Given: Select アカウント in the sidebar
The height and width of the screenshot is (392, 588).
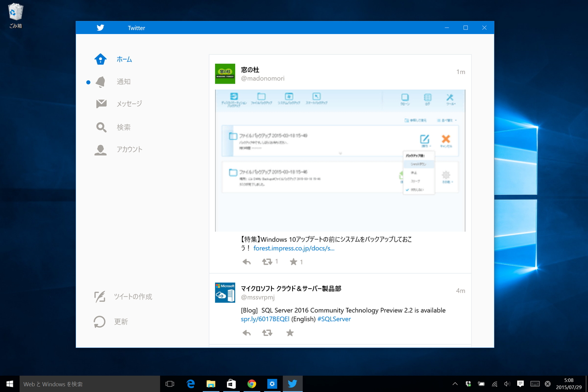Looking at the screenshot, I should coord(130,149).
